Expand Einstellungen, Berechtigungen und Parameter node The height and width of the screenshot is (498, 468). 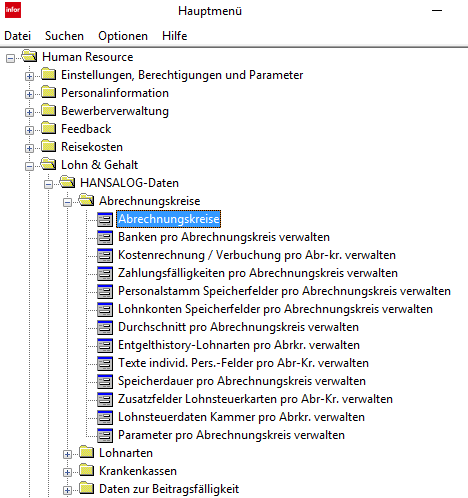[x=29, y=76]
